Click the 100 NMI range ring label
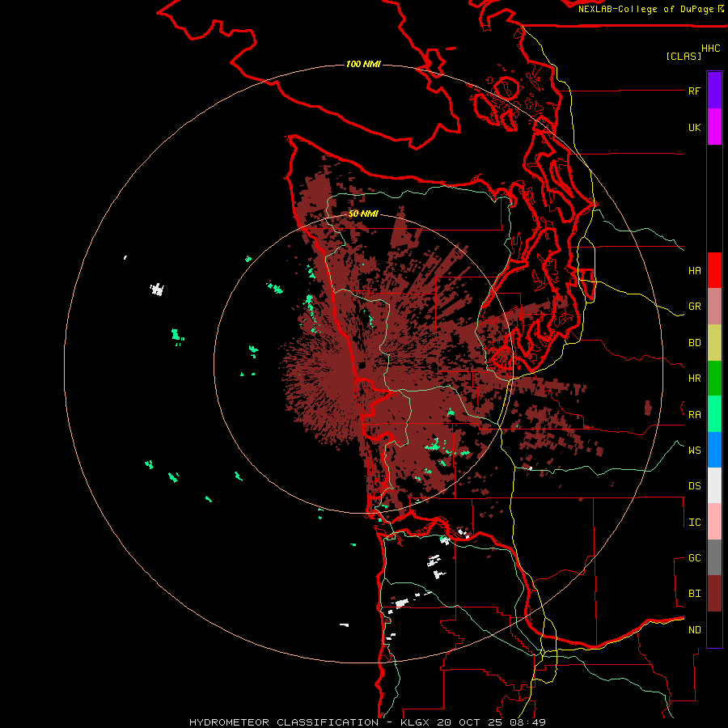The width and height of the screenshot is (728, 728). [x=363, y=64]
